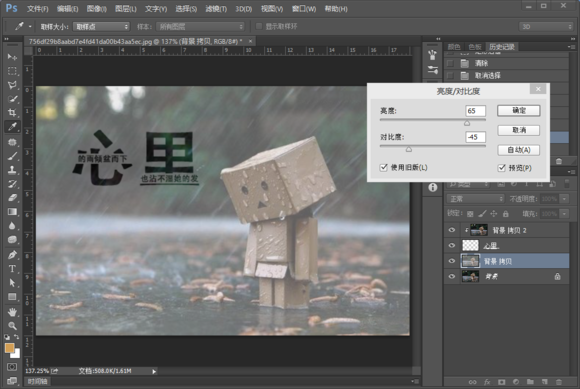Open the 不透明度 dropdown arrow
This screenshot has height=389, width=580.
click(x=564, y=199)
